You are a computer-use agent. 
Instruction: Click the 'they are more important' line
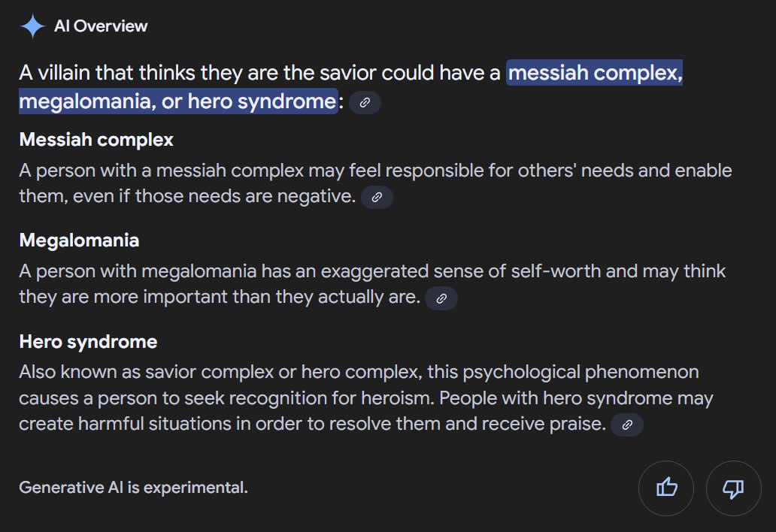220,297
